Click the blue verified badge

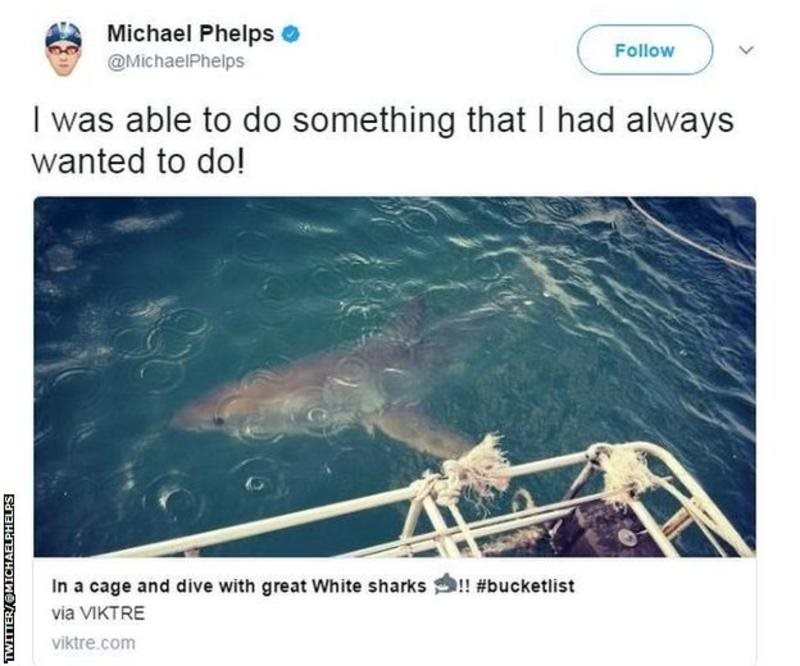point(291,35)
